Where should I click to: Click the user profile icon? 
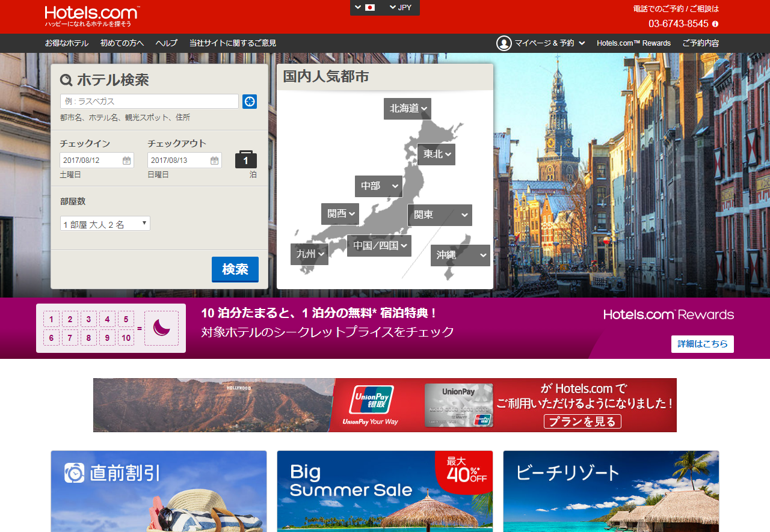[x=504, y=43]
